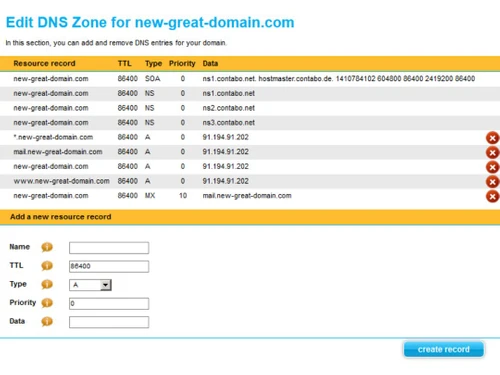This screenshot has width=500, height=375.
Task: Open the record Type dropdown
Action: point(90,285)
